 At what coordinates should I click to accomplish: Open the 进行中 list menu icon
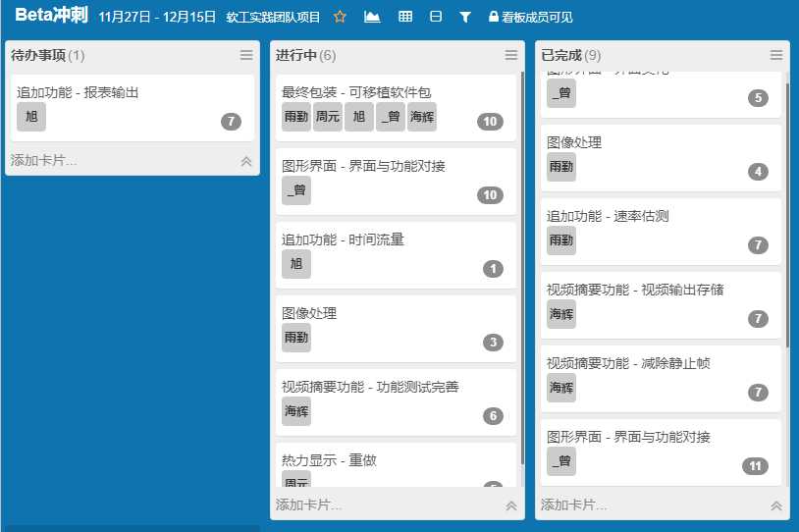[x=511, y=55]
